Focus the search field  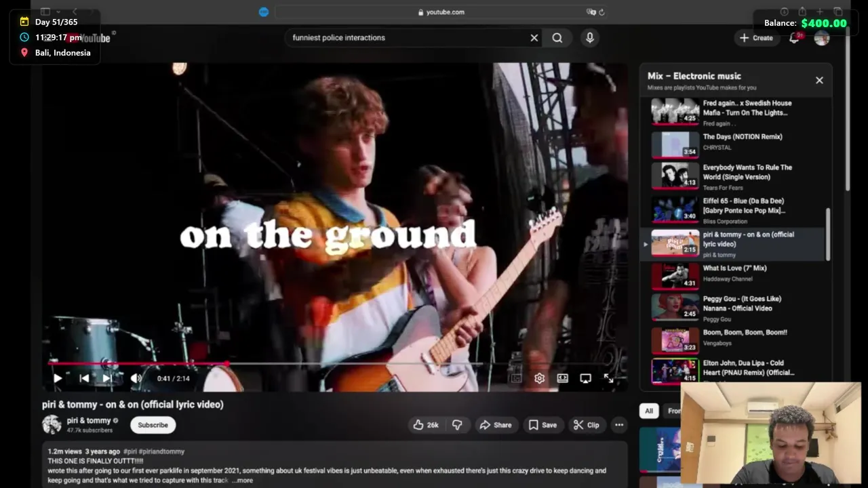[407, 38]
